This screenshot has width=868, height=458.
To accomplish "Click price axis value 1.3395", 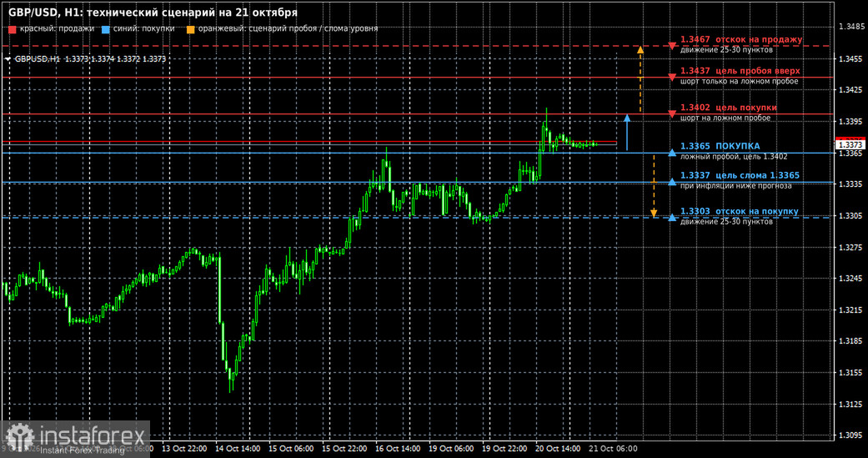I will tap(852, 121).
